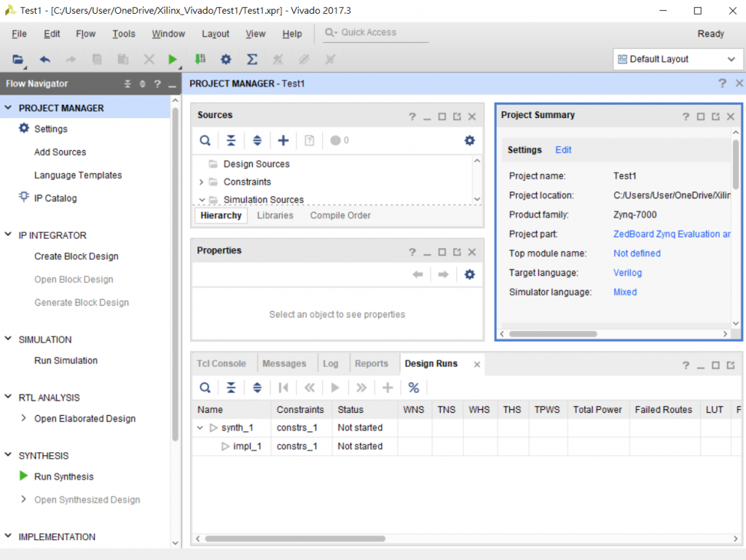Click Project Summary horizontal scrollbar thumb
This screenshot has width=746, height=560.
click(x=553, y=334)
